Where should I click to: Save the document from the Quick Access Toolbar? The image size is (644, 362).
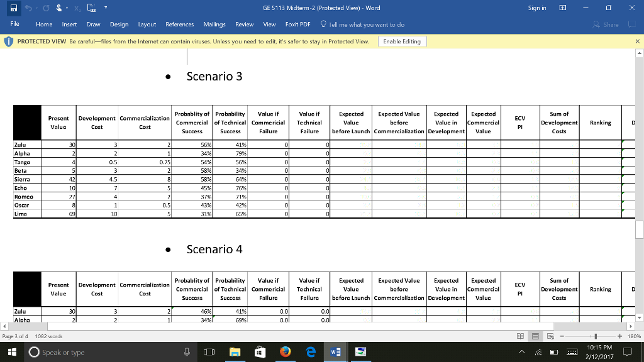[x=14, y=8]
